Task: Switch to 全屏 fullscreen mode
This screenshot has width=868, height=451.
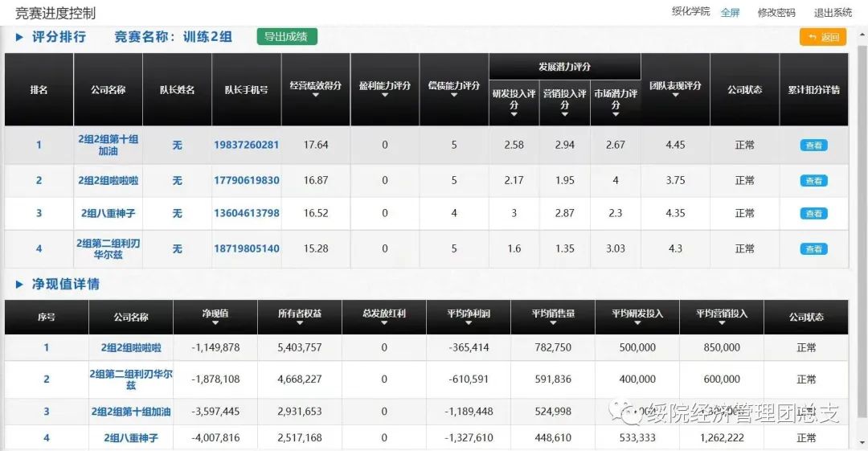Action: pyautogui.click(x=730, y=13)
